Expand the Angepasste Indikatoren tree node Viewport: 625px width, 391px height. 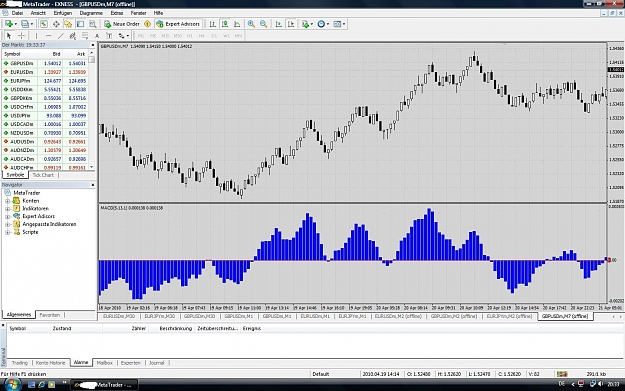(7, 224)
